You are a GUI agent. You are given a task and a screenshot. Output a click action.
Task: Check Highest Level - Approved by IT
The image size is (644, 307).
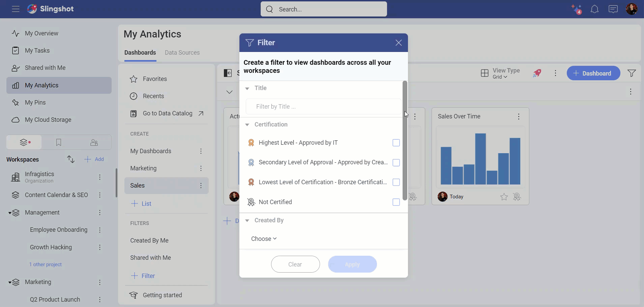click(x=396, y=143)
